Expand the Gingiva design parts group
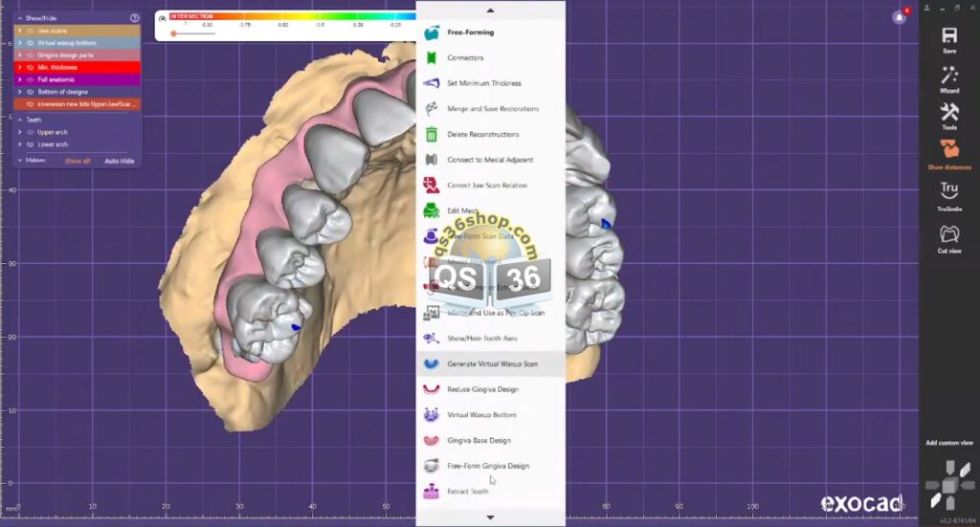 tap(20, 55)
